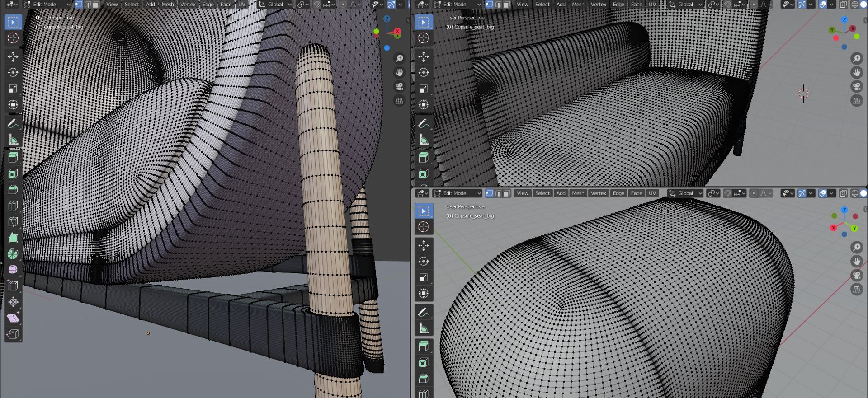Select the Poly Build tool in left viewport

(13, 238)
